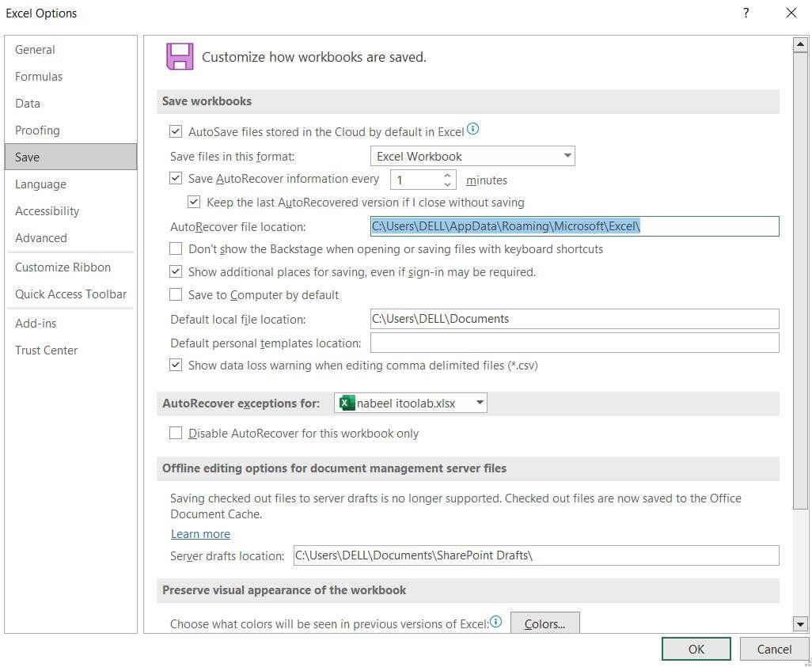Switch to the Advanced category

click(x=40, y=237)
